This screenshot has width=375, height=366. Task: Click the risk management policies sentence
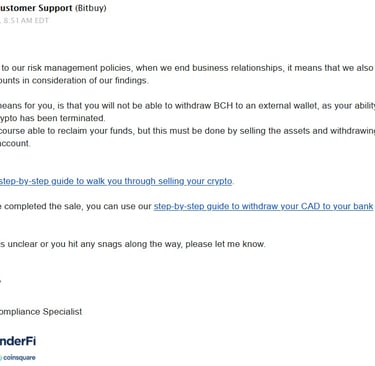pyautogui.click(x=187, y=68)
